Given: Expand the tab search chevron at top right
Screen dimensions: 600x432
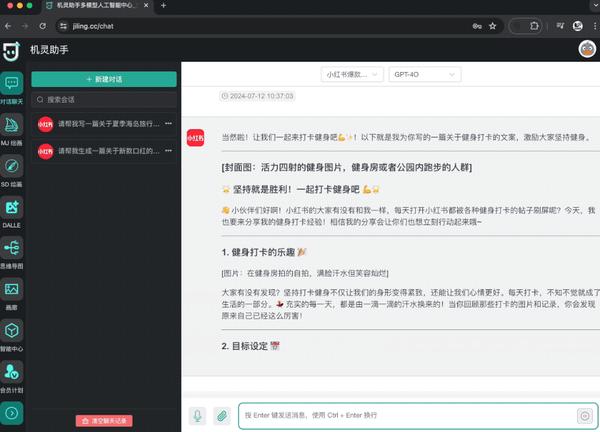Looking at the screenshot, I should click(595, 5).
